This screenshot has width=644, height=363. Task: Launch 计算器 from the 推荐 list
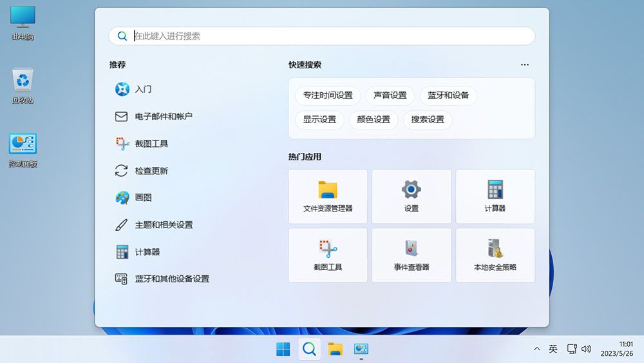[137, 252]
